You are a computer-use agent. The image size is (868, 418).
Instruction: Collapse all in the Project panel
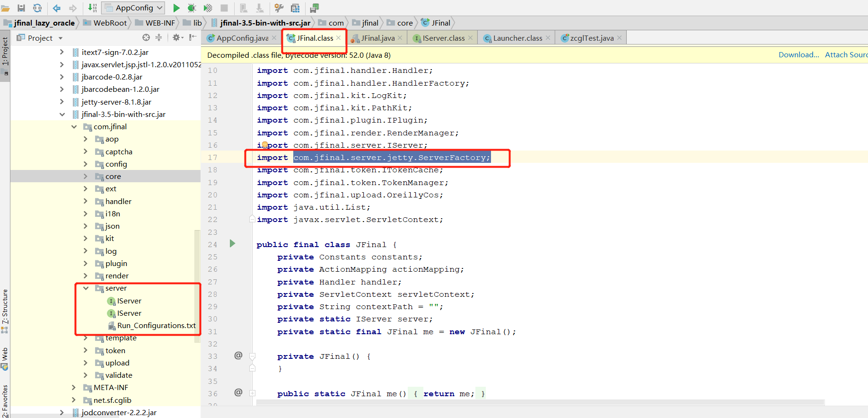pos(159,37)
